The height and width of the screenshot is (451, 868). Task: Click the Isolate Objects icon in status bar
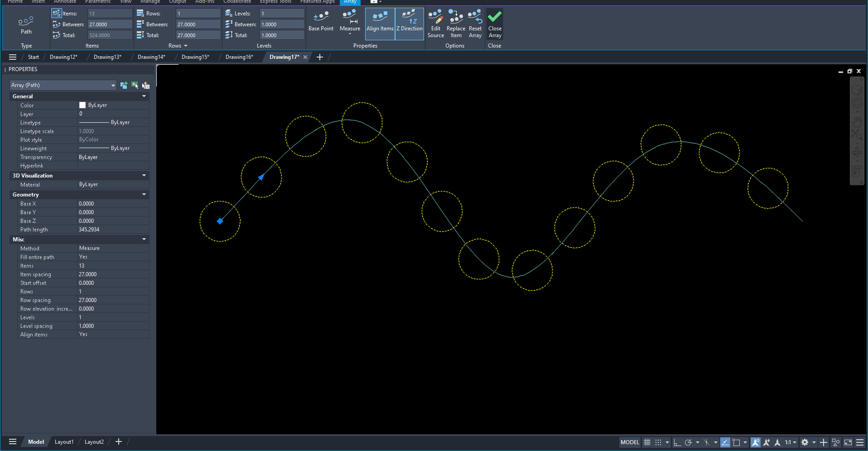pyautogui.click(x=836, y=442)
